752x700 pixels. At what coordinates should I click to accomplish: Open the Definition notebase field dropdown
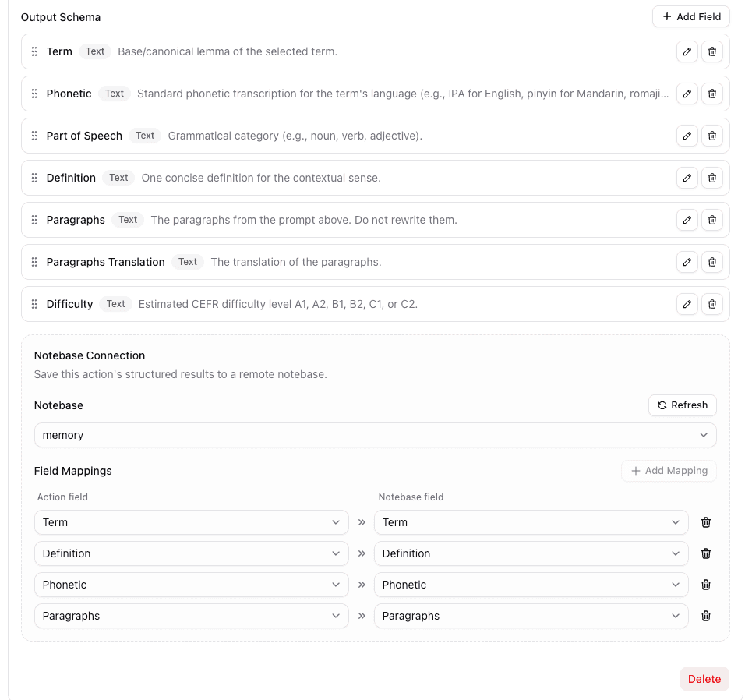(x=531, y=553)
